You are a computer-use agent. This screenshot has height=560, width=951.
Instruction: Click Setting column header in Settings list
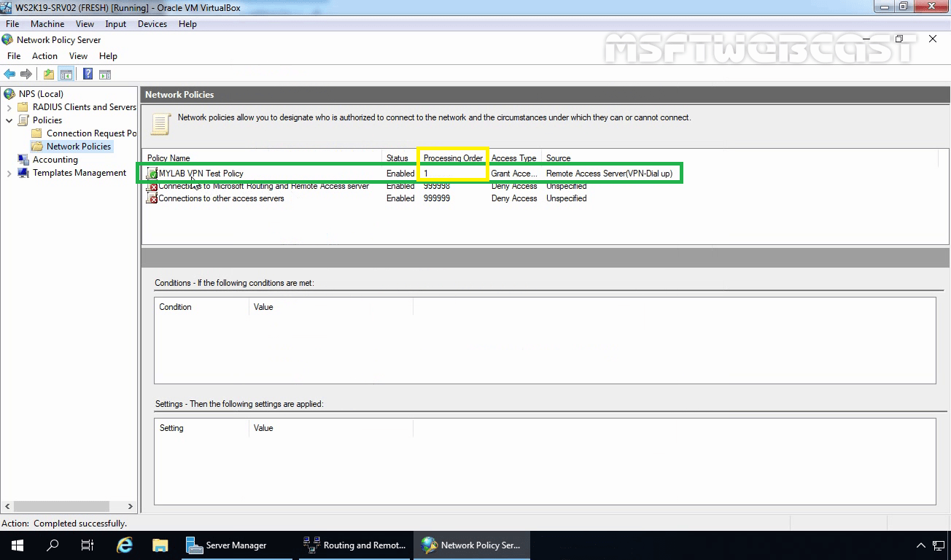coord(202,428)
